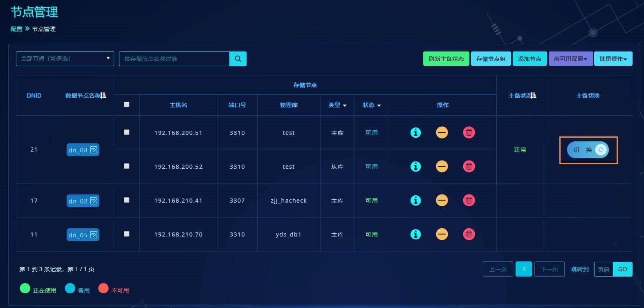
Task: Click the blue 备用 legend dot
Action: pyautogui.click(x=70, y=288)
